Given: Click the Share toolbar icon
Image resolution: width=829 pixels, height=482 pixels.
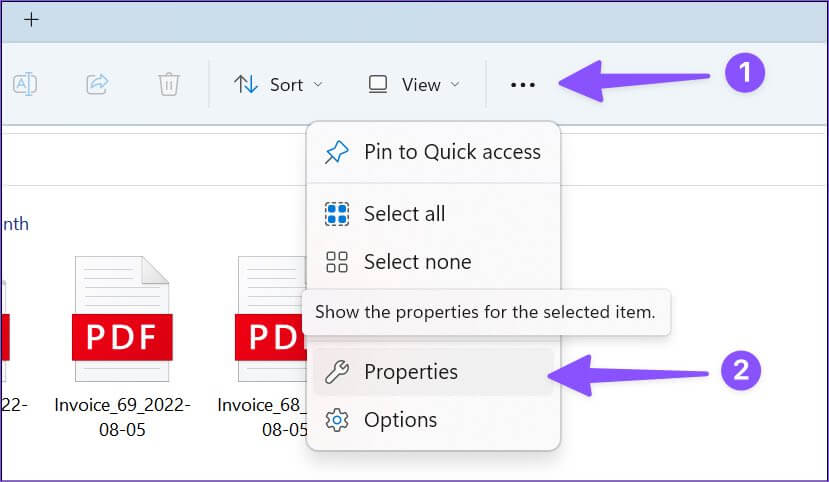Looking at the screenshot, I should click(x=97, y=84).
